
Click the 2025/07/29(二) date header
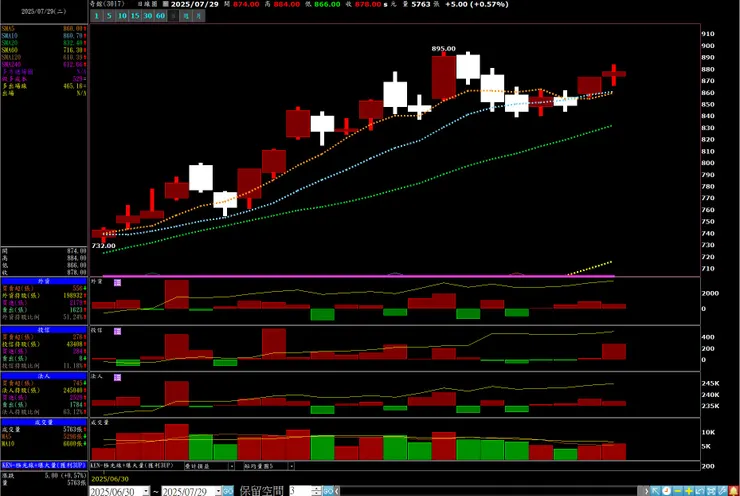pos(44,11)
